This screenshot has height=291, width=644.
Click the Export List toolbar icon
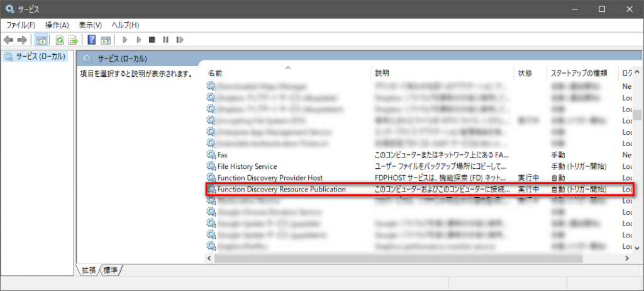pyautogui.click(x=73, y=40)
